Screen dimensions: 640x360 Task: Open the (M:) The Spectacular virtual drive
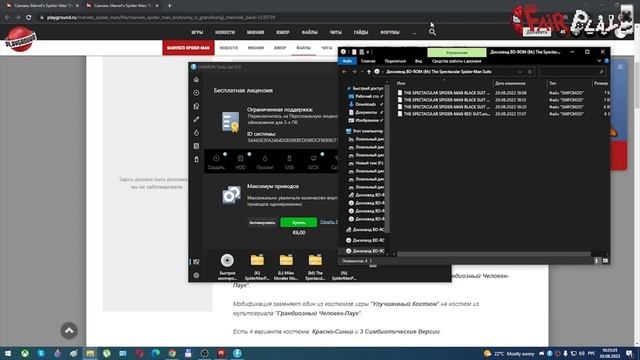tap(315, 267)
